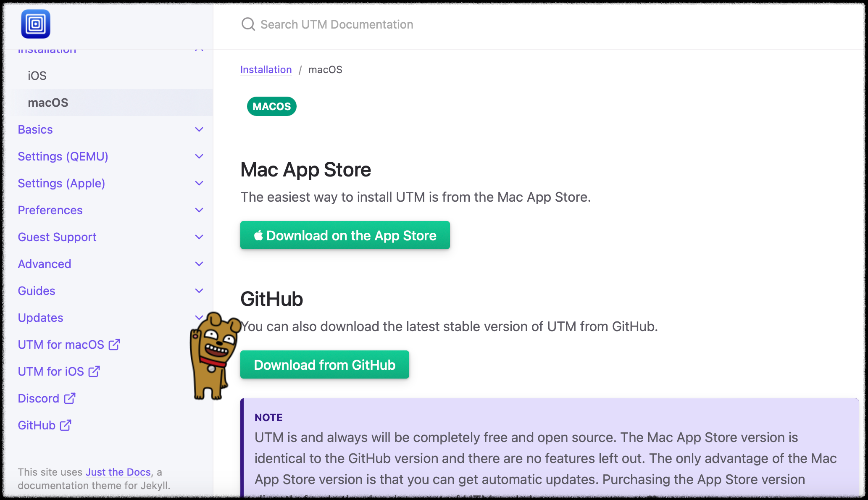
Task: Click the external link icon beside GitHub
Action: (66, 425)
